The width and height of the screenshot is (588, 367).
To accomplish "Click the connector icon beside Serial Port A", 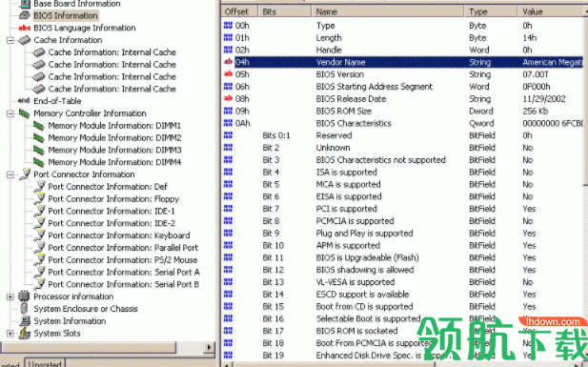I will click(39, 272).
